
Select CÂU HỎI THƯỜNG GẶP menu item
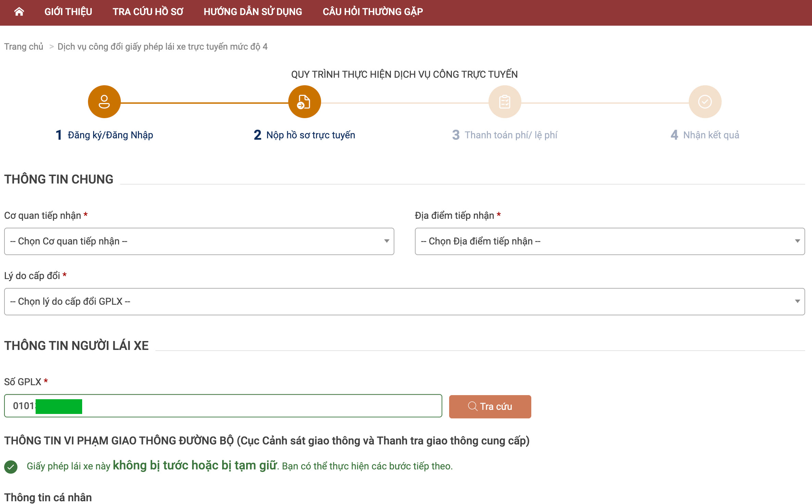[373, 12]
